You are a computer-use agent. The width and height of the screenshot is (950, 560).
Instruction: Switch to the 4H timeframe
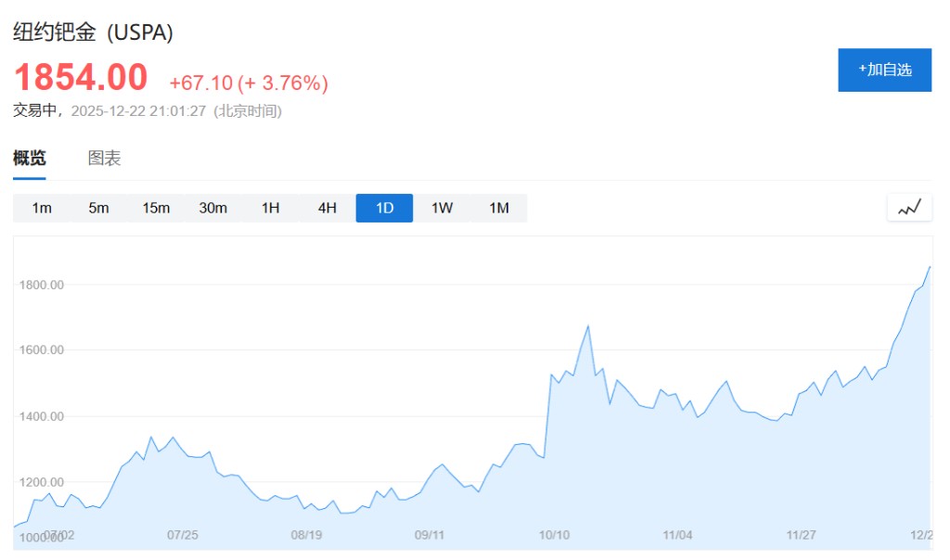coord(327,208)
